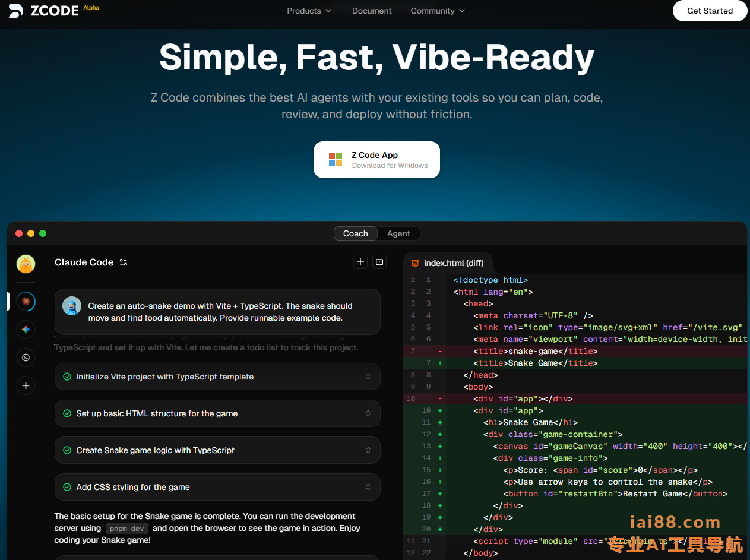Viewport: 750px width, 560px height.
Task: Click the Get Started button
Action: [710, 11]
